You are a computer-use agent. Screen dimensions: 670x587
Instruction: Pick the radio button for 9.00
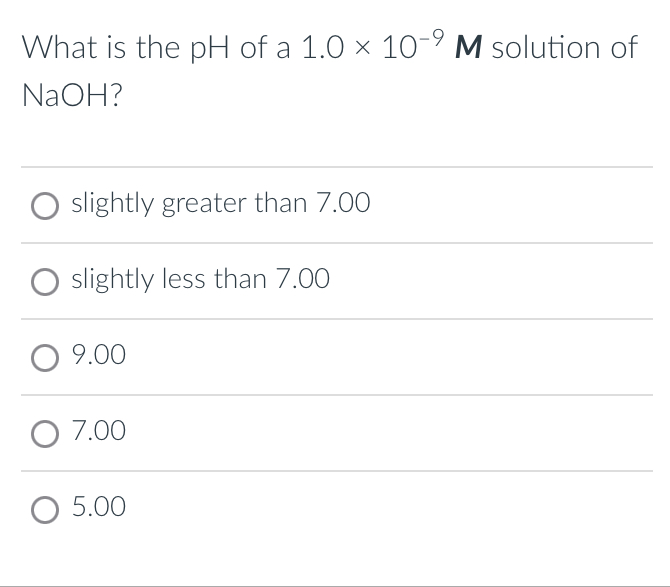coord(44,357)
